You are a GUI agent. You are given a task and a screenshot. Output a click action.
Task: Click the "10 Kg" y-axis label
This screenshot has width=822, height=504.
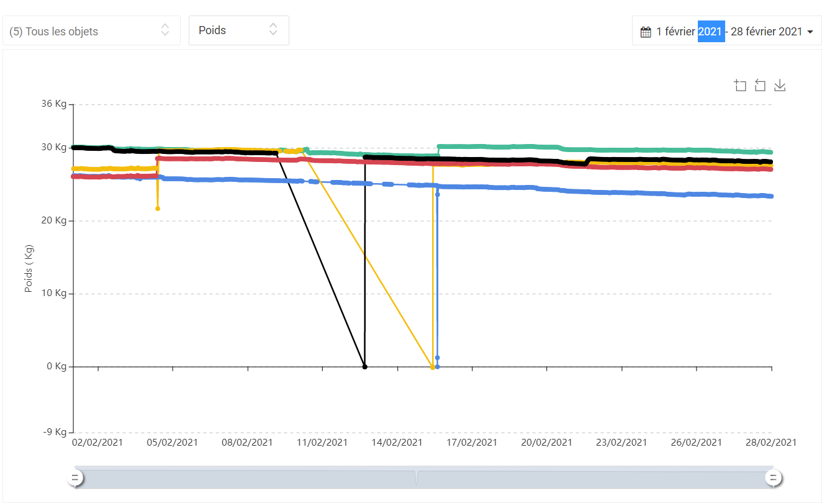point(54,294)
